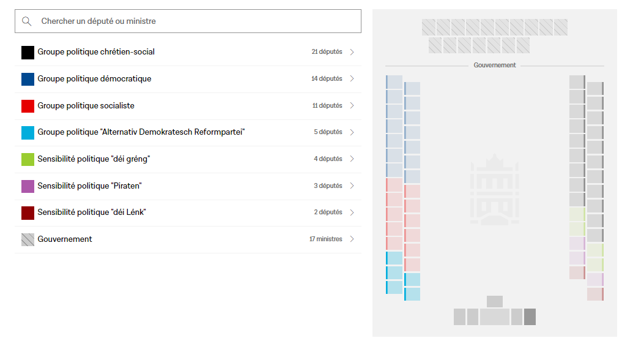Image resolution: width=644 pixels, height=349 pixels.
Task: Open the Alternativ Demokratesch Reformpartei group
Action: (x=141, y=132)
